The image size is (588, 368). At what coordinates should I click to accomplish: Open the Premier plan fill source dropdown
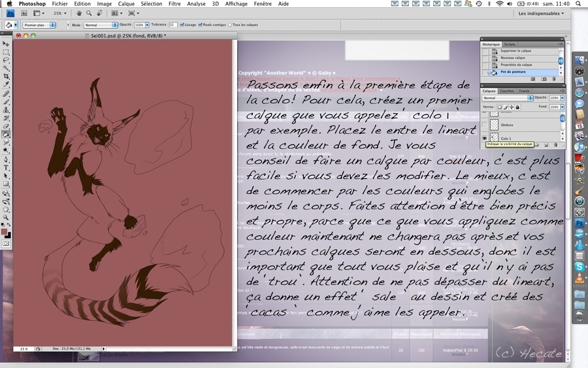pos(39,25)
